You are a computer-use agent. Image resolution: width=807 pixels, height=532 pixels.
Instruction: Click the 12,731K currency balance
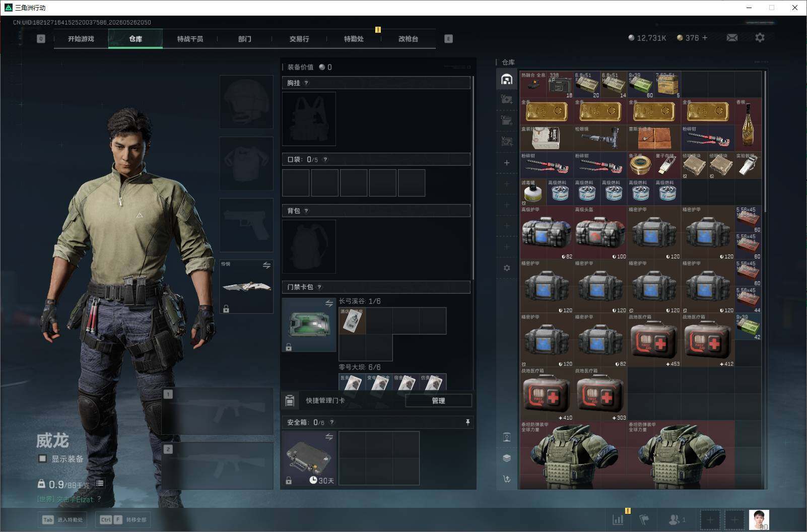[x=647, y=38]
